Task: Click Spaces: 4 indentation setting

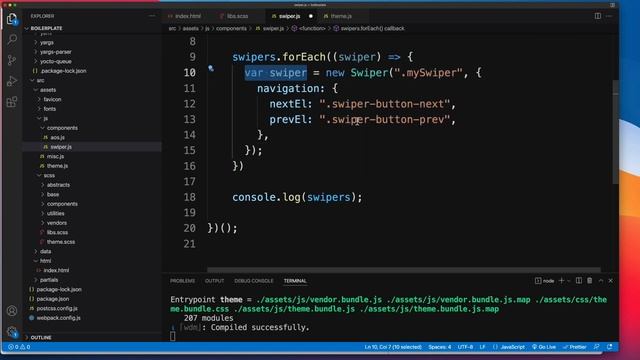Action: [x=440, y=347]
